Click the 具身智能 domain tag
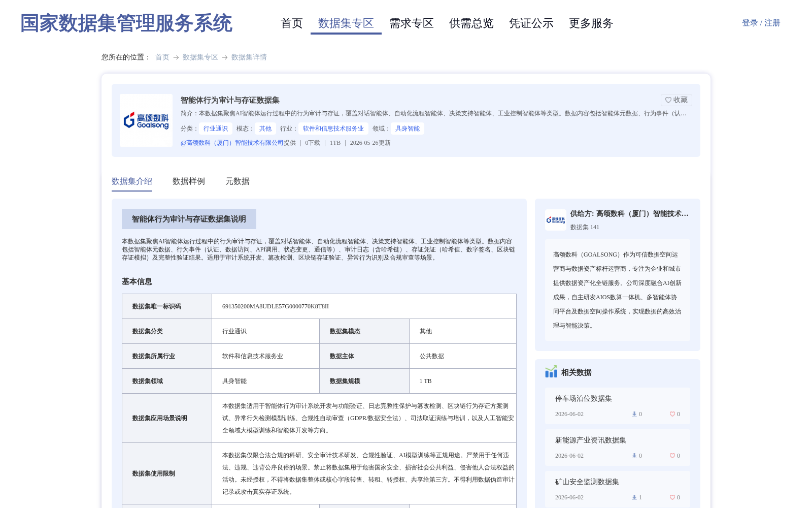Screen dimensions: 812x508 [x=408, y=129]
